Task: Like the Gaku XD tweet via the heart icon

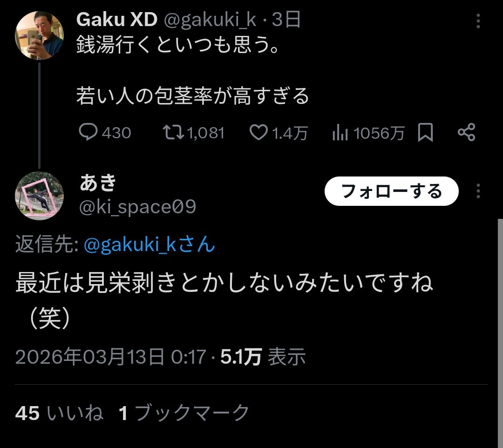Action: click(258, 132)
